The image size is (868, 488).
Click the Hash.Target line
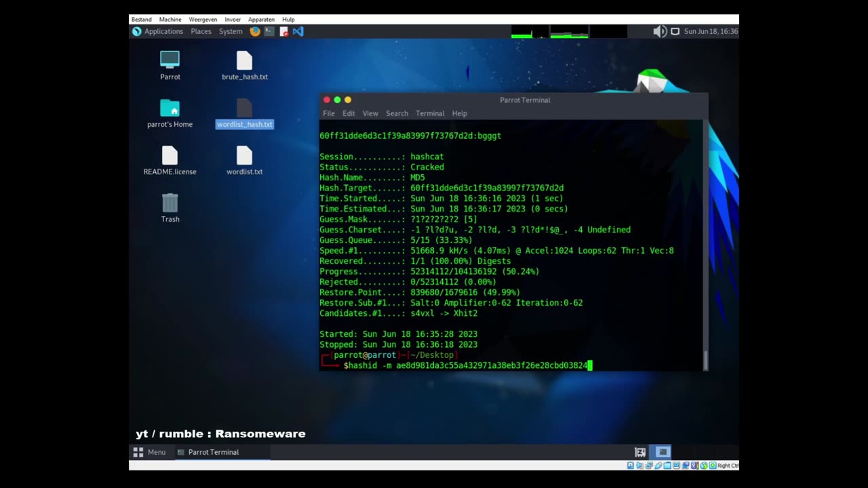click(441, 188)
